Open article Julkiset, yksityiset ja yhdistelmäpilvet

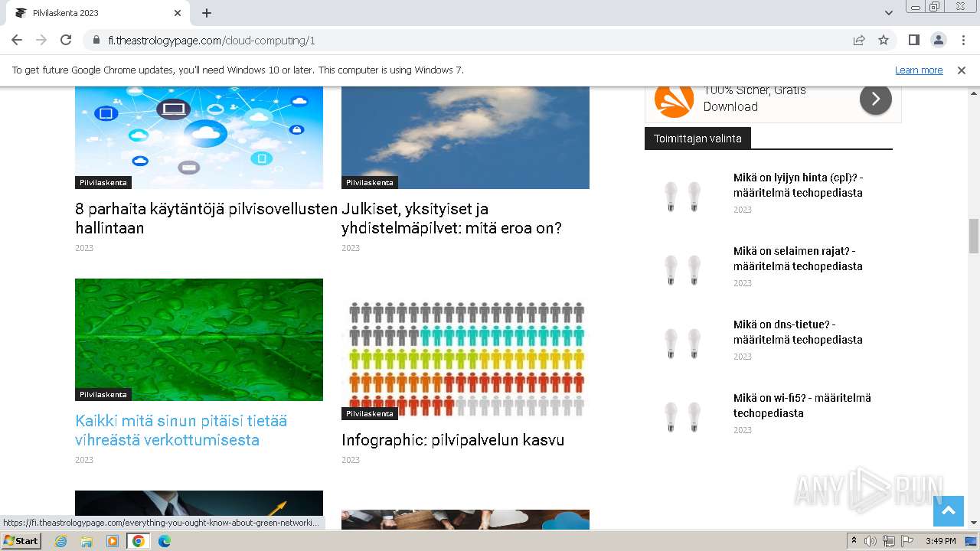tap(452, 218)
